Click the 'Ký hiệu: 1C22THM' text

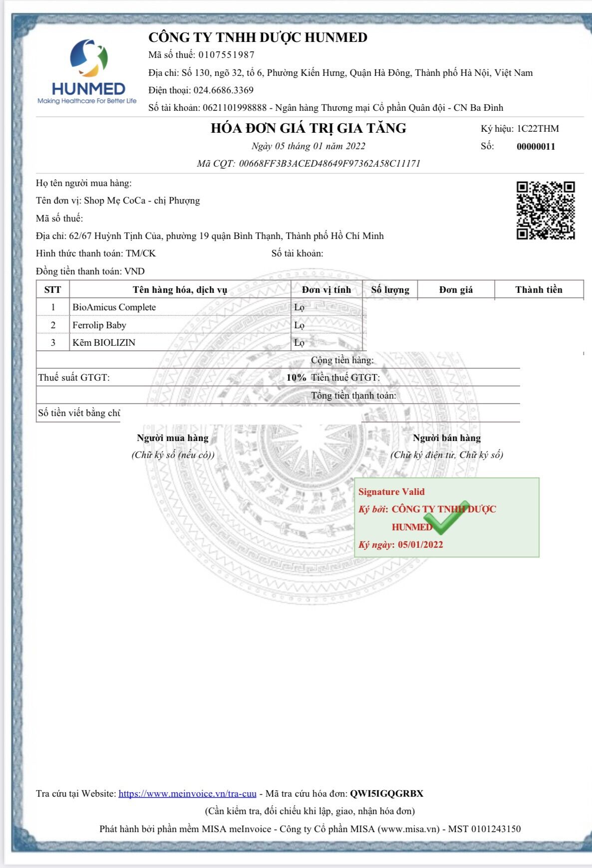(x=520, y=129)
